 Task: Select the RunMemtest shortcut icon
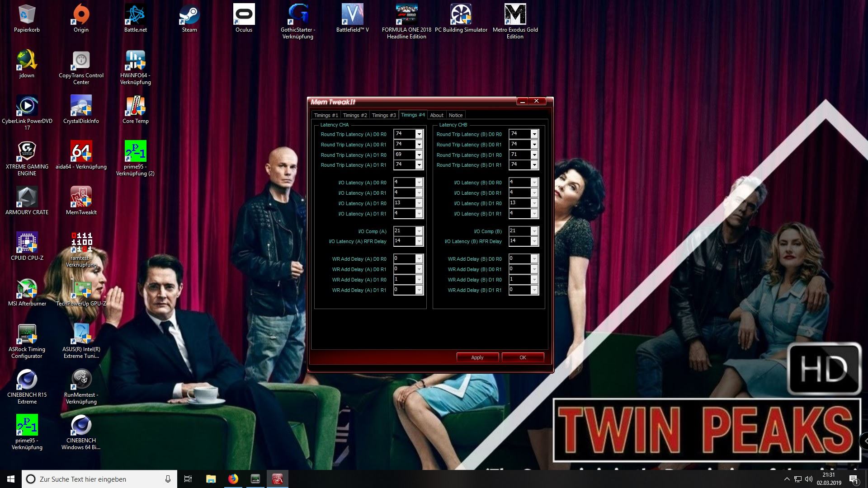click(81, 387)
